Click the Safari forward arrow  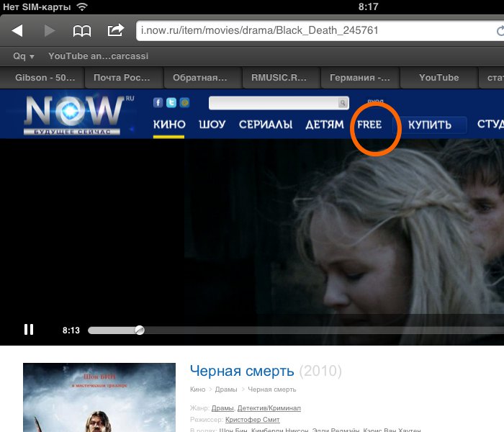(x=49, y=30)
